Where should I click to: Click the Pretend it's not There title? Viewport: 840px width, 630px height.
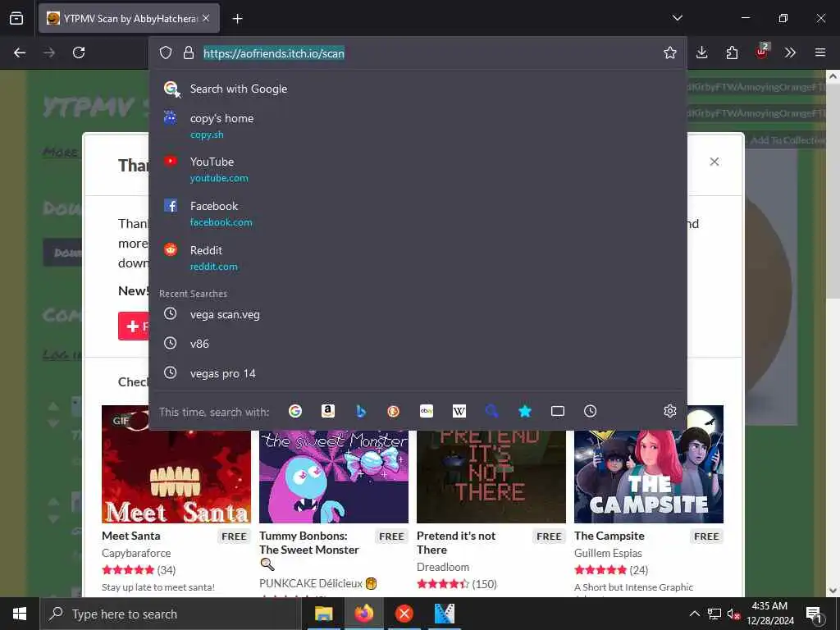coord(456,543)
